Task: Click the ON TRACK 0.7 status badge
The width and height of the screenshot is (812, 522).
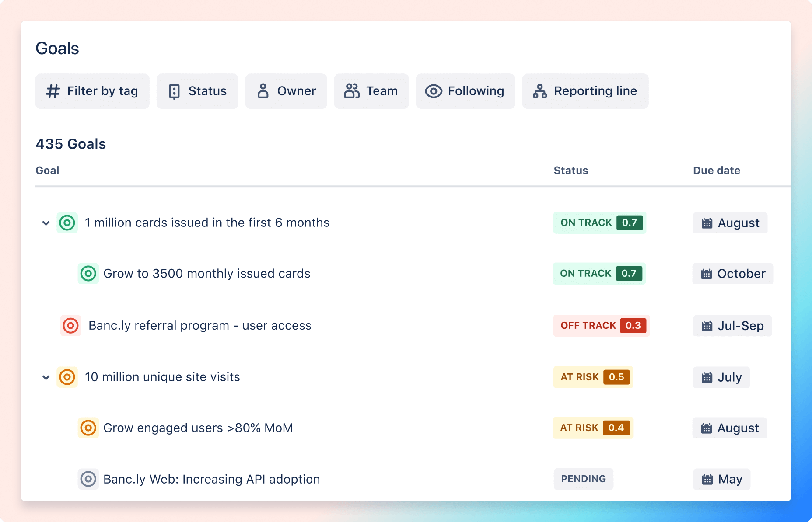Action: click(600, 223)
